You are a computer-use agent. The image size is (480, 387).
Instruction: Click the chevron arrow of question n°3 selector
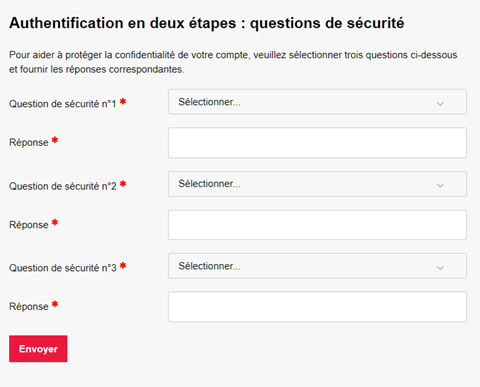pyautogui.click(x=440, y=268)
